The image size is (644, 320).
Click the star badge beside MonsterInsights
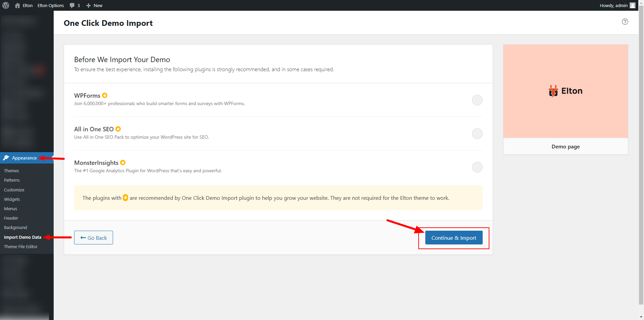[123, 163]
